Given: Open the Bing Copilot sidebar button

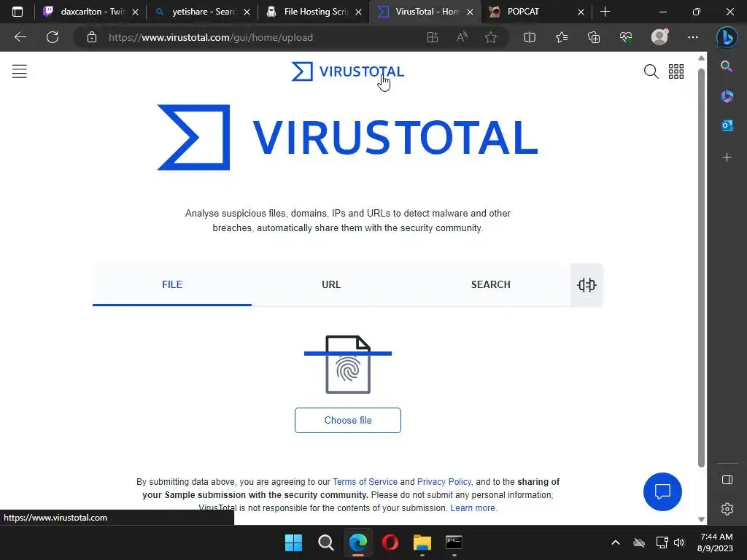Looking at the screenshot, I should (x=727, y=37).
